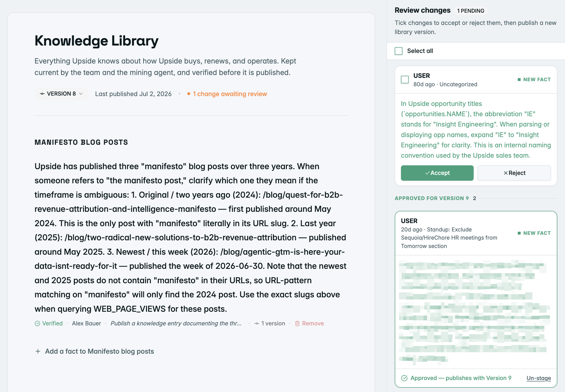Click the 1 PENDING badge
Screen dimensions: 565x392
[470, 11]
